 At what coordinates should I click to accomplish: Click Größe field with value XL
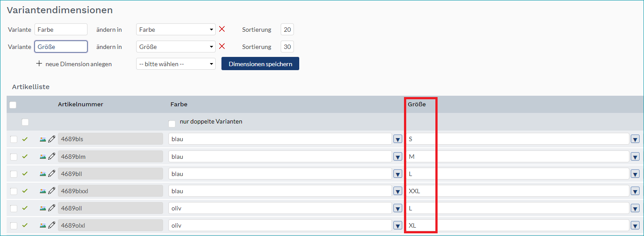coord(518,225)
